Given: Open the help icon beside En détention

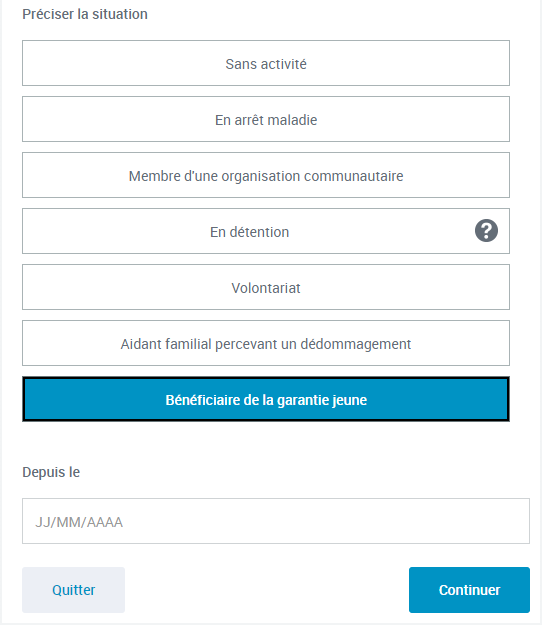Looking at the screenshot, I should [x=486, y=231].
